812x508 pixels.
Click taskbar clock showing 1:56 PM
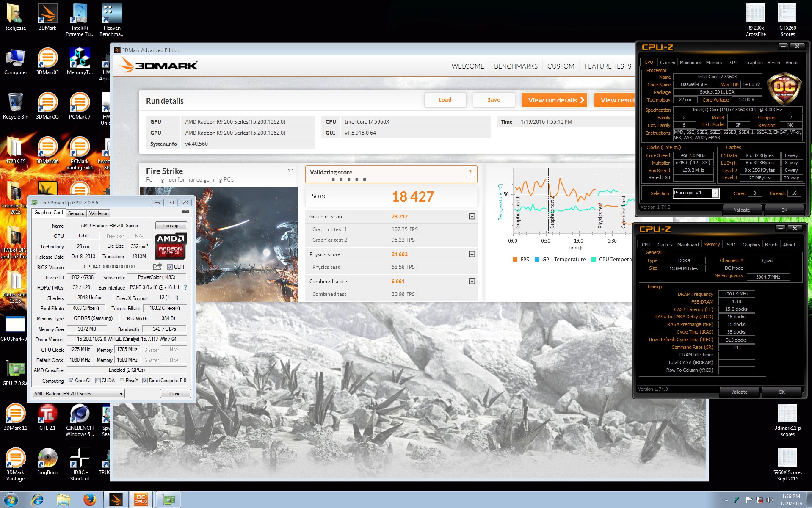coord(791,500)
